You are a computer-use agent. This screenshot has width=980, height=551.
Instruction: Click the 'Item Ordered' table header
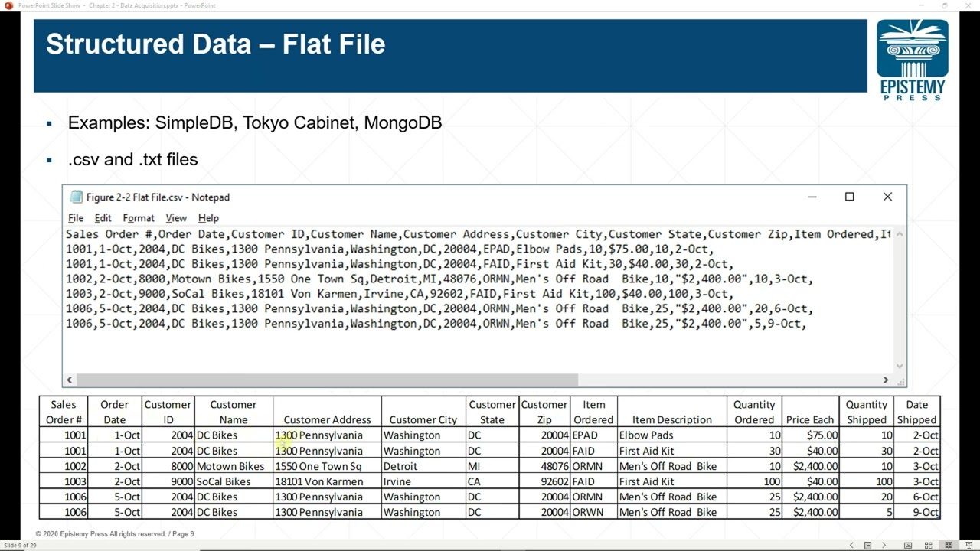[593, 412]
